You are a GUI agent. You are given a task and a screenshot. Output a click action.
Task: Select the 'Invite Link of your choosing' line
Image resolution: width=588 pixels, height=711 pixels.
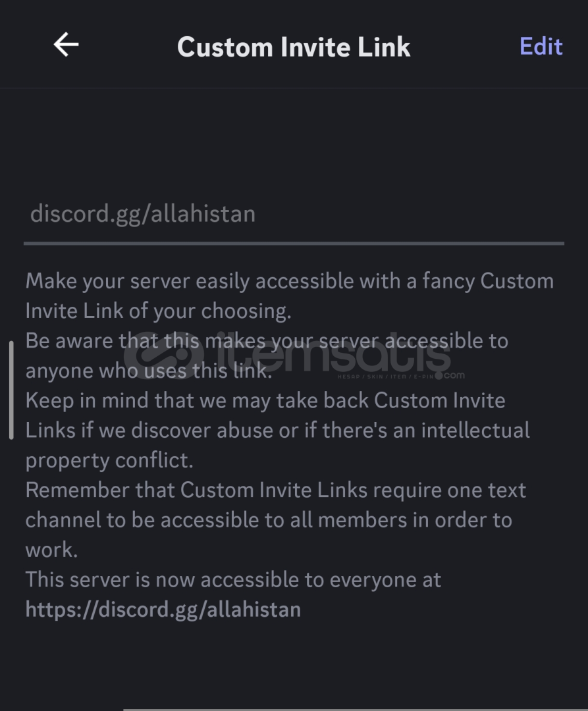[x=158, y=311]
